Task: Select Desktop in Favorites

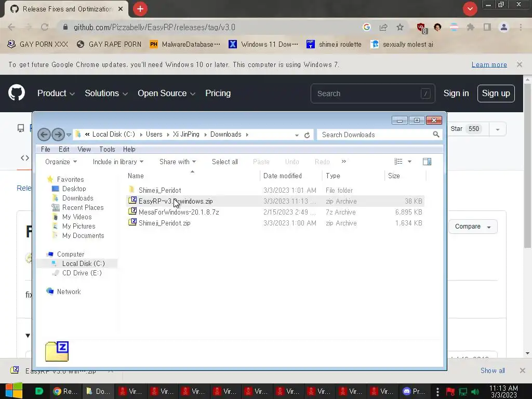Action: (74, 189)
